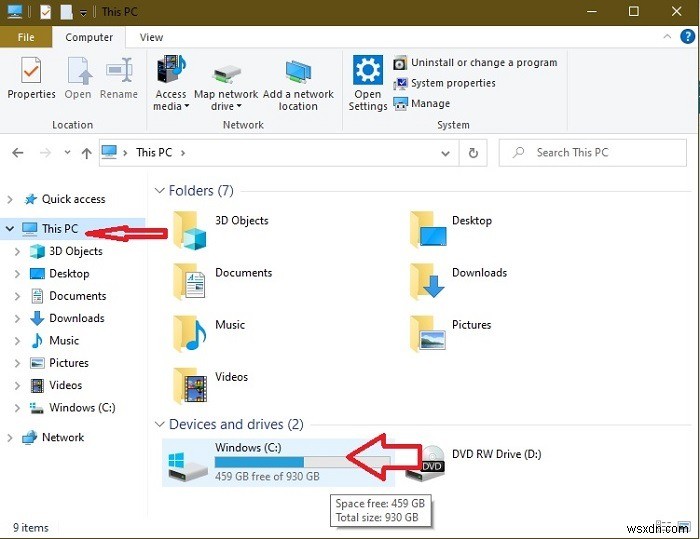Screen dimensions: 700x539
Task: Expand Network node in navigation pane
Action: pos(10,438)
